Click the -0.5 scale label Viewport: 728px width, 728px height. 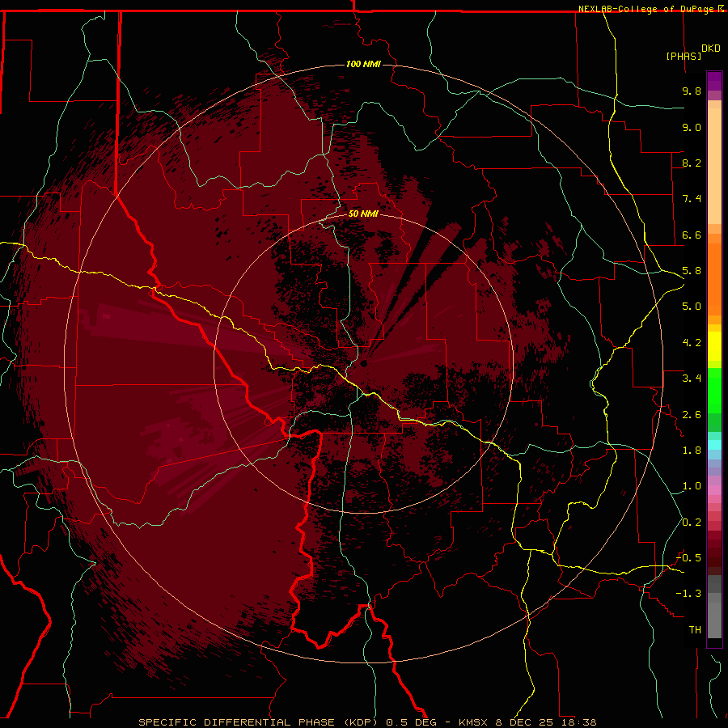pos(688,558)
